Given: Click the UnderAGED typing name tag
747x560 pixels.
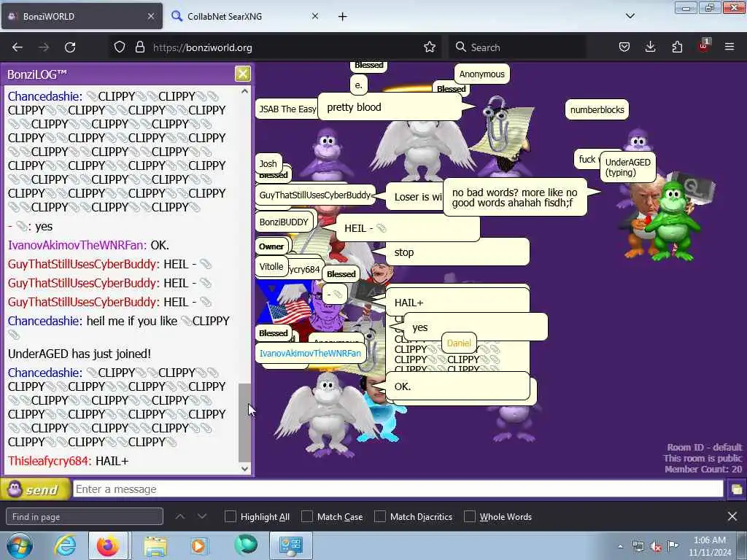Looking at the screenshot, I should click(627, 167).
